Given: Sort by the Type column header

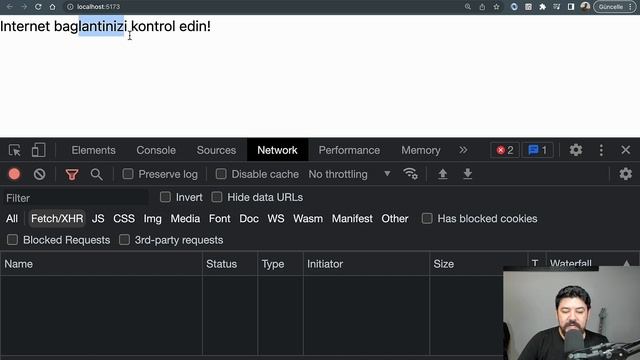Looking at the screenshot, I should (x=280, y=264).
